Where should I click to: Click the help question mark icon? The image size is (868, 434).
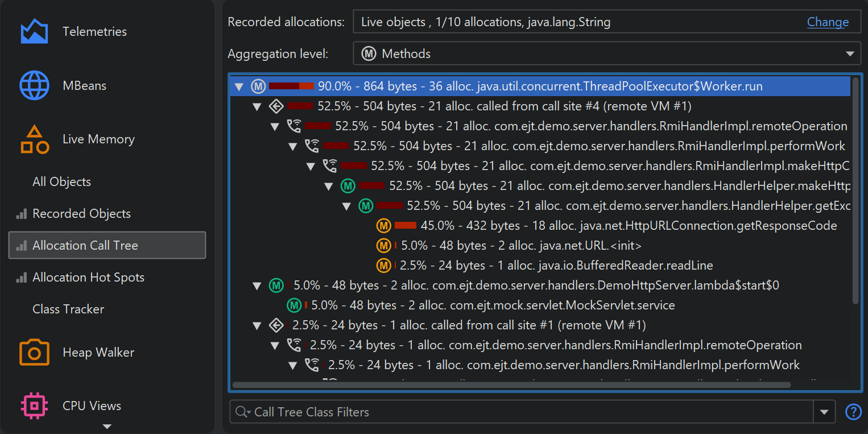coord(853,412)
